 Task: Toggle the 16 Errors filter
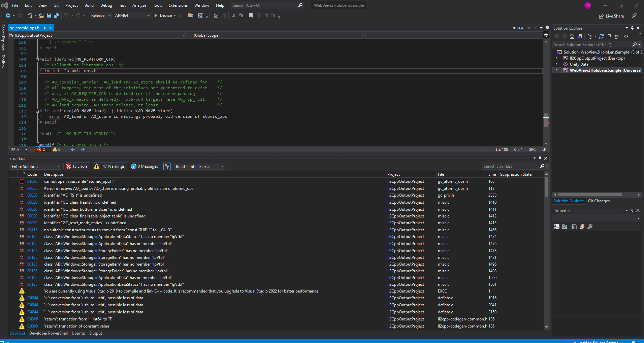click(x=77, y=166)
